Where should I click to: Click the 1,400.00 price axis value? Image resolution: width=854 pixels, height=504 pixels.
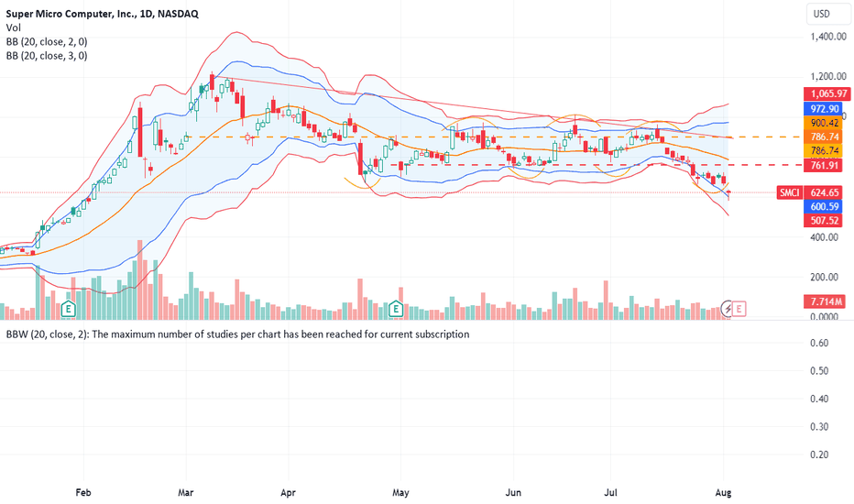click(828, 37)
